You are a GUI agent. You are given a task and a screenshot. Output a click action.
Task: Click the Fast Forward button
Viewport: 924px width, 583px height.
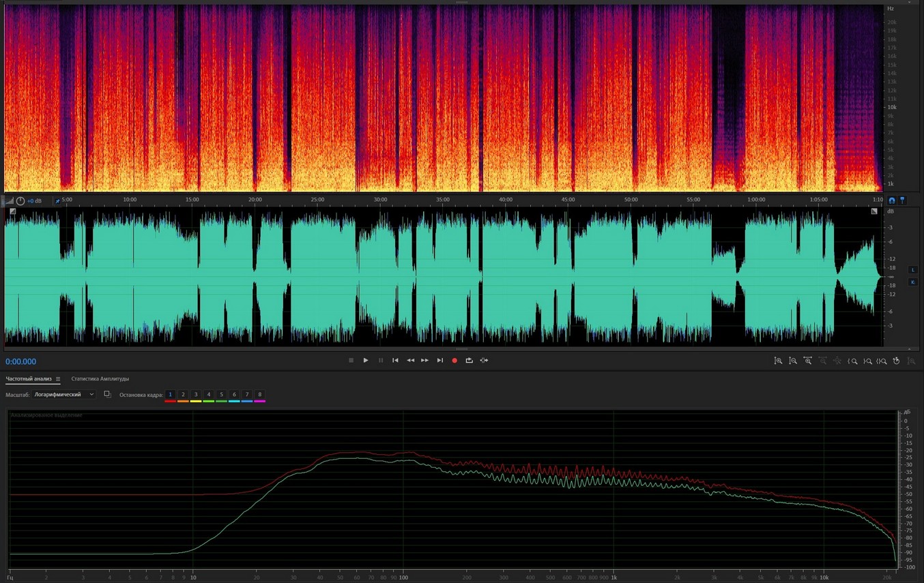424,361
